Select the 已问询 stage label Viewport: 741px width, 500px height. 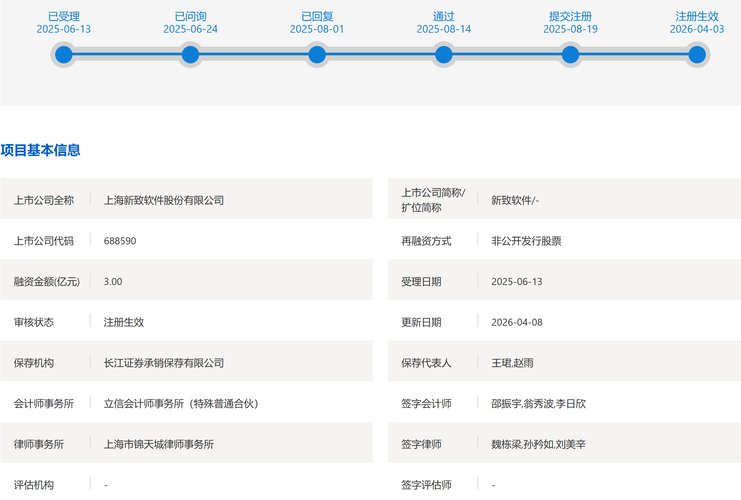pos(190,17)
